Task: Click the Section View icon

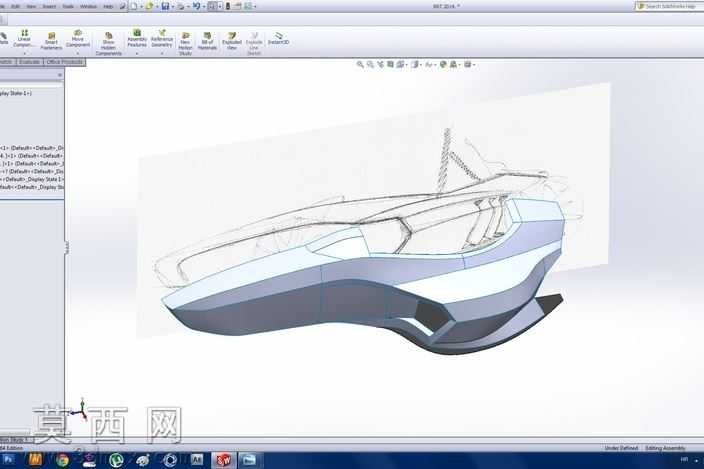Action: pos(390,65)
